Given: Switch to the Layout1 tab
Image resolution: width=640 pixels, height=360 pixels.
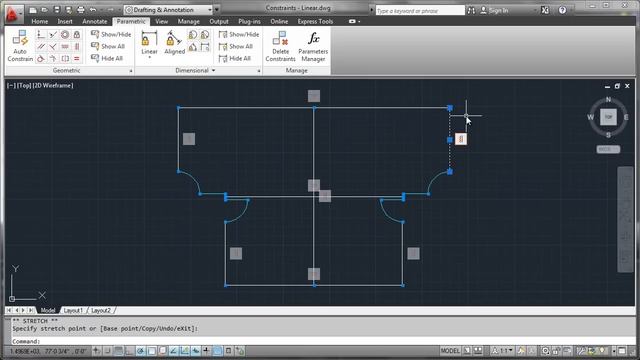Looking at the screenshot, I should pyautogui.click(x=73, y=311).
